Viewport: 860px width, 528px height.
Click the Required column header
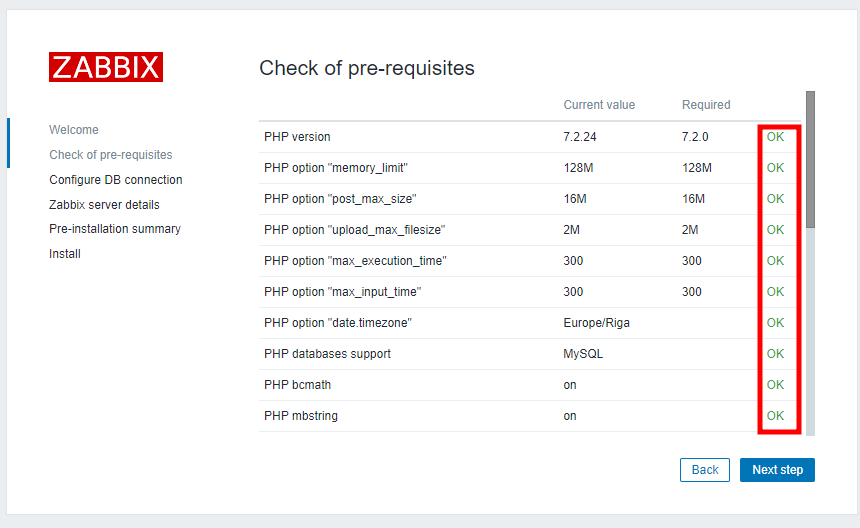(706, 105)
